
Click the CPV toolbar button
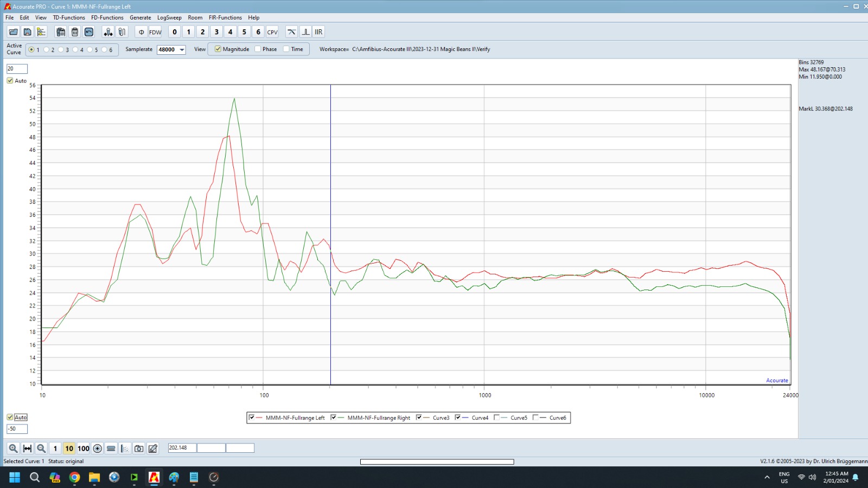click(x=272, y=32)
